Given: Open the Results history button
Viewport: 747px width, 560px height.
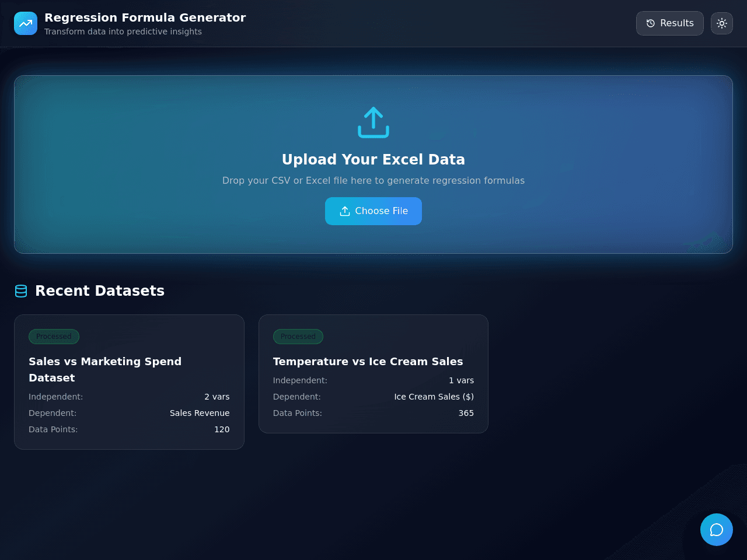Looking at the screenshot, I should (x=670, y=23).
